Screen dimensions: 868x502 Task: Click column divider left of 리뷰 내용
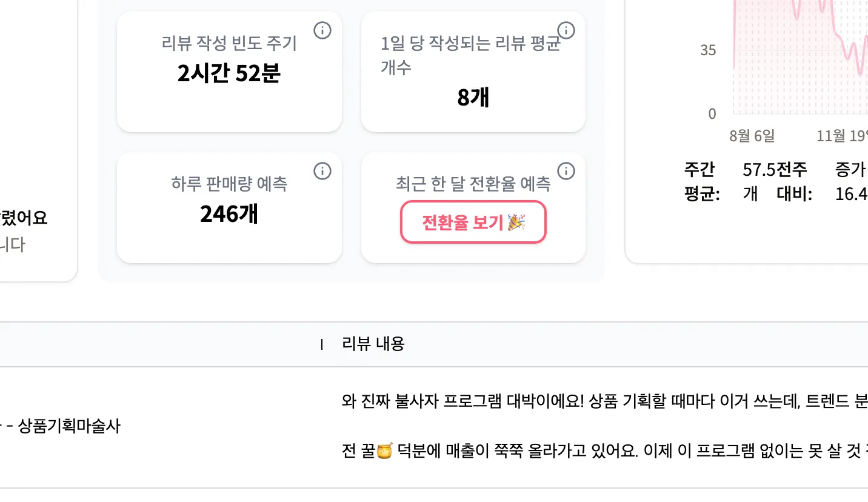tap(322, 345)
